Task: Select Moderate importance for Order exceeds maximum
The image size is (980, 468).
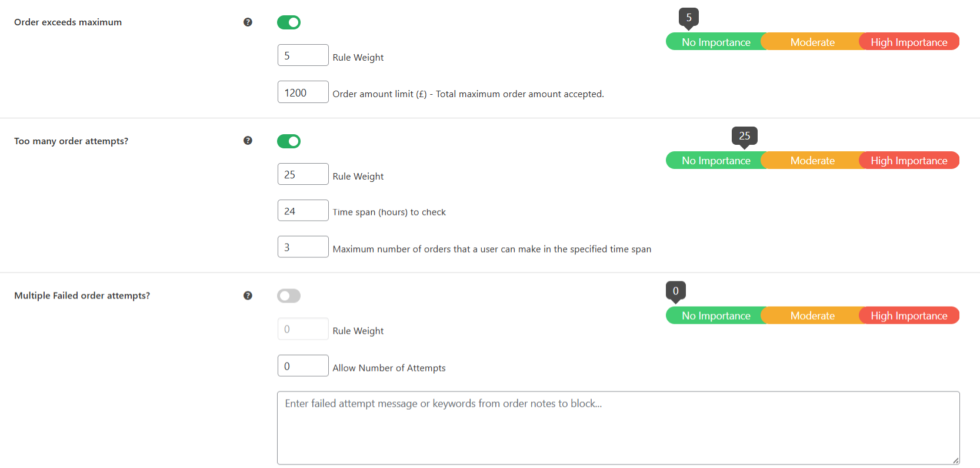Action: 812,42
